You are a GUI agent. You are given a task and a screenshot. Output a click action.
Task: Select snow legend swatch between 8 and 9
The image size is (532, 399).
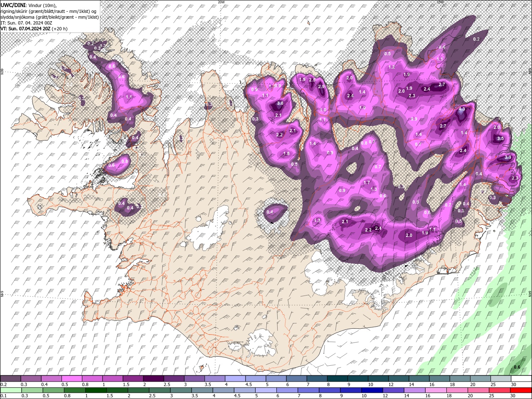coord(337,379)
